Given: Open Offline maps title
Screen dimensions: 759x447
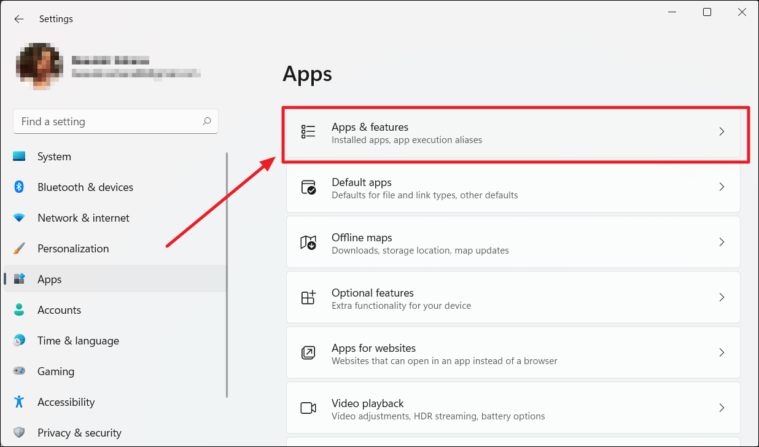Looking at the screenshot, I should pyautogui.click(x=362, y=237).
